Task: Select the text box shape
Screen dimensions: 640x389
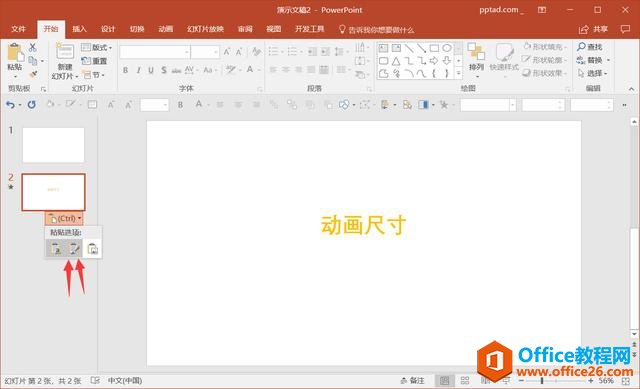Action: pyautogui.click(x=383, y=49)
